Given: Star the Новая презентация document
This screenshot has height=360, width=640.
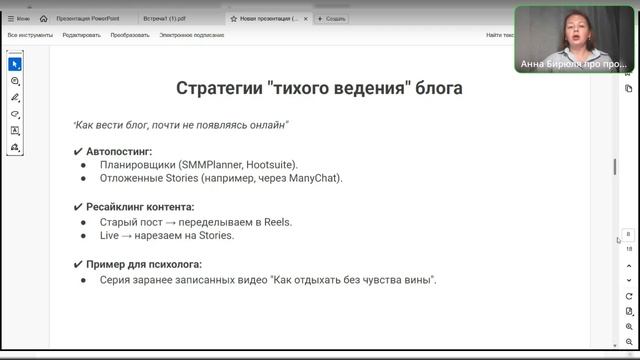Looking at the screenshot, I should pos(233,19).
